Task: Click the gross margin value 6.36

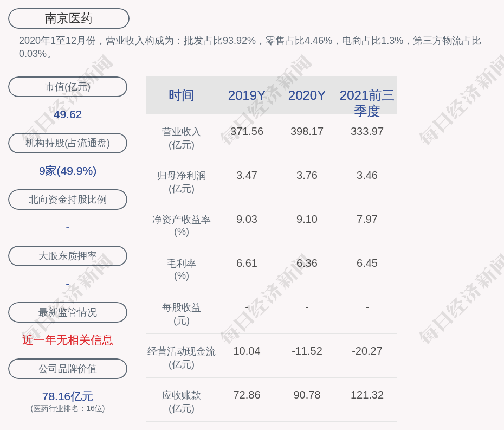Action: pos(307,263)
